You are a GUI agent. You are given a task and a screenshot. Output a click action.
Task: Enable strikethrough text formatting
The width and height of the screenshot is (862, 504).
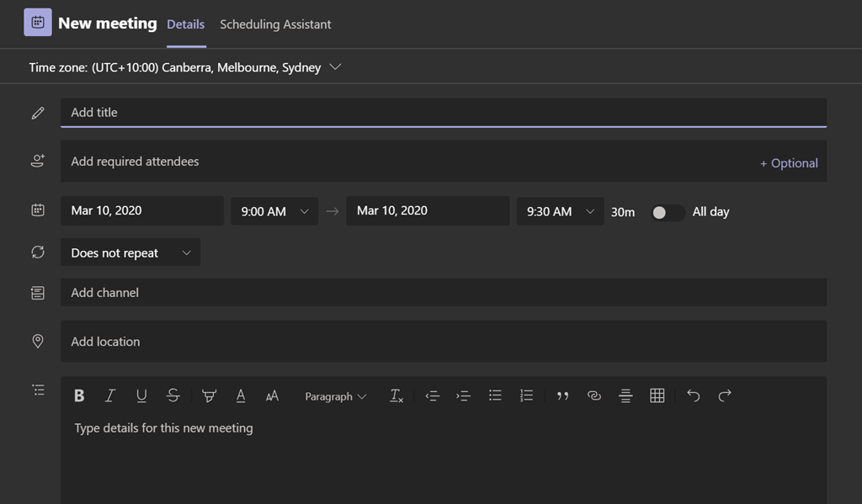[173, 395]
